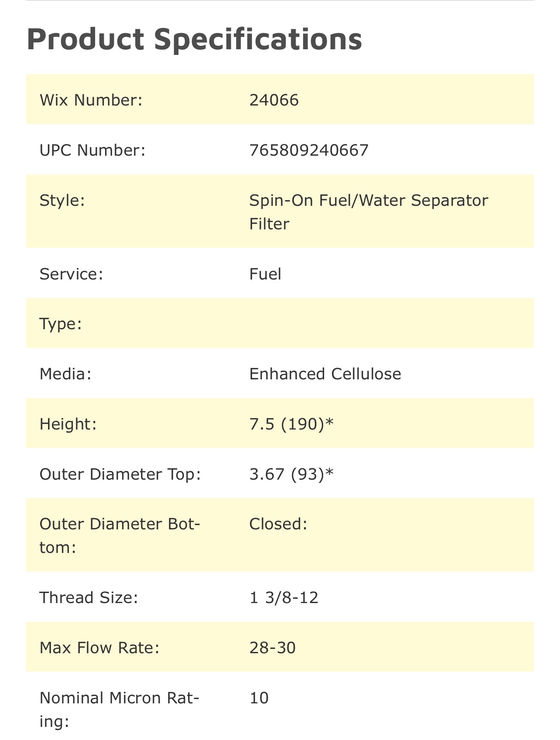This screenshot has width=560, height=740.
Task: Click the Spin-On Fuel/Water Separator Filter text
Action: click(x=368, y=212)
